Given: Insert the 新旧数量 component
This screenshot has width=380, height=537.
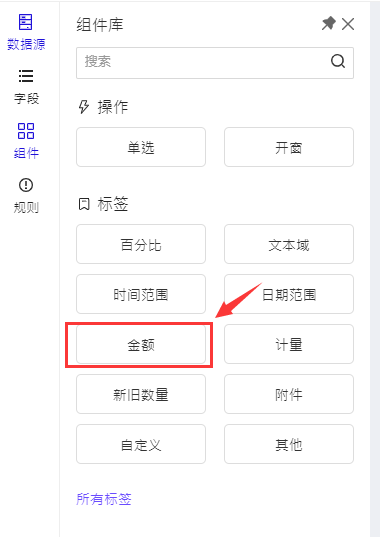Looking at the screenshot, I should 141,394.
